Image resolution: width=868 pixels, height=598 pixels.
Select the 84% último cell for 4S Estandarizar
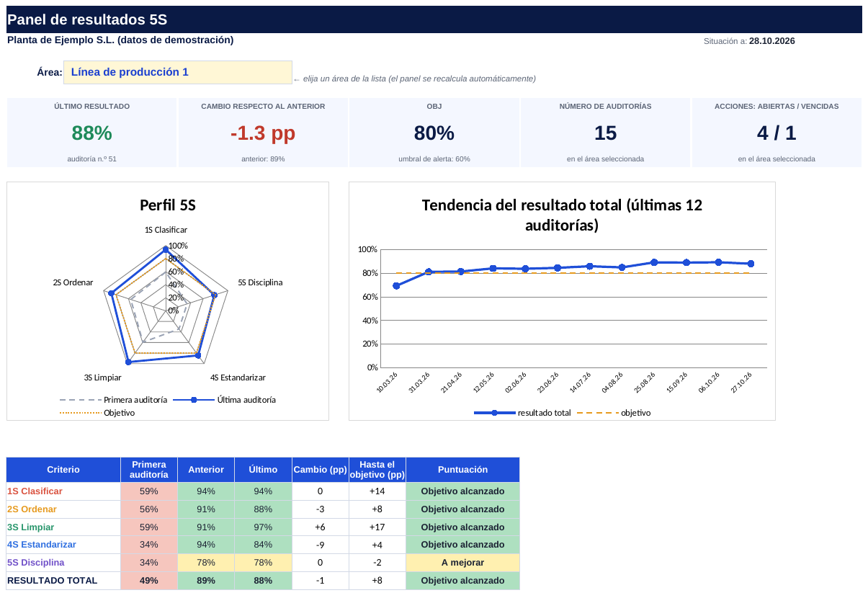click(x=263, y=545)
